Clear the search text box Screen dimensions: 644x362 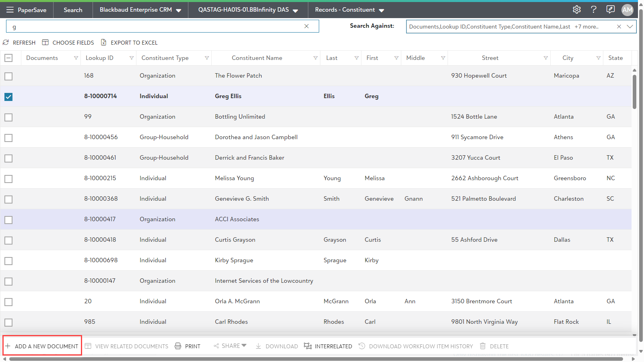point(306,26)
